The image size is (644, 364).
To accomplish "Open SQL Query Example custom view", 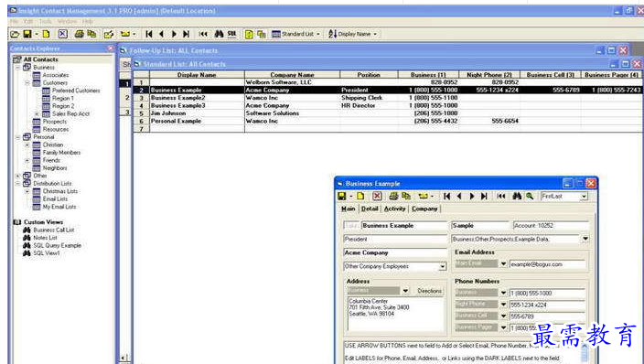I will pos(57,246).
